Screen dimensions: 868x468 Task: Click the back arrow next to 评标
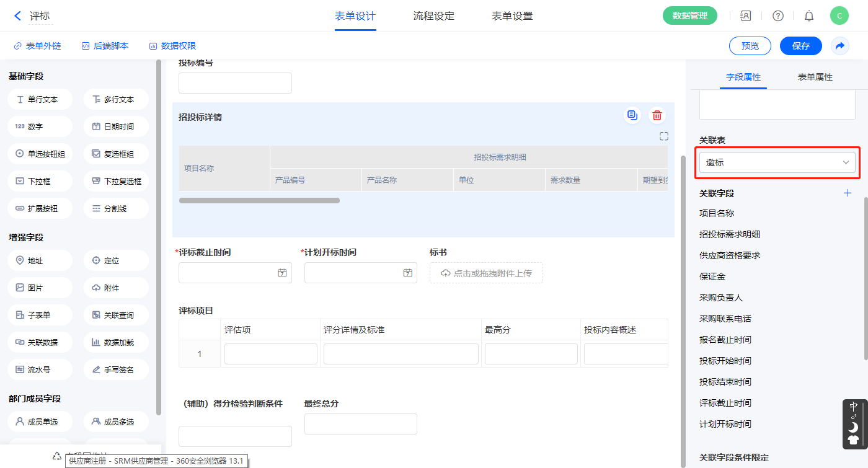pos(17,16)
